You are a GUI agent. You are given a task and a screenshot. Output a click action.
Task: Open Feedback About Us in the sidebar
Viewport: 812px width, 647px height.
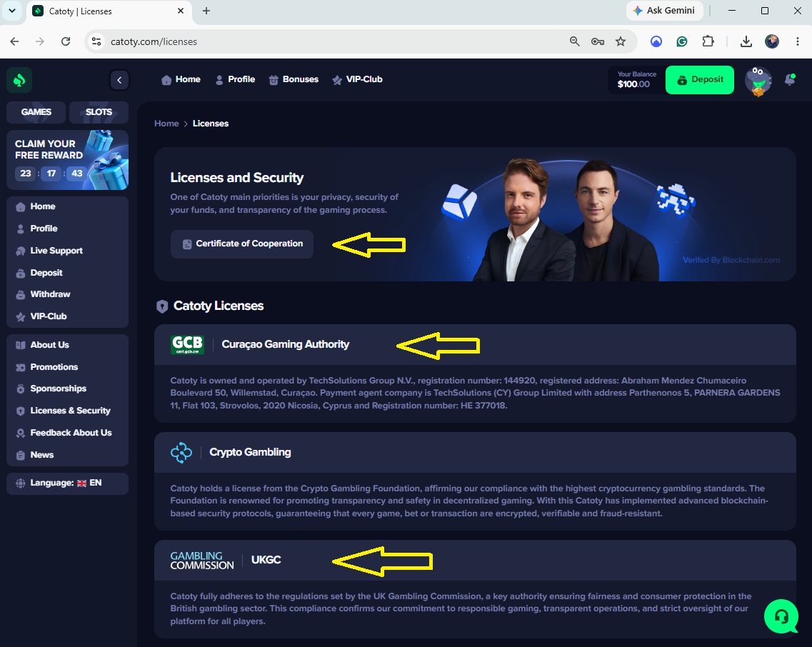(67, 433)
